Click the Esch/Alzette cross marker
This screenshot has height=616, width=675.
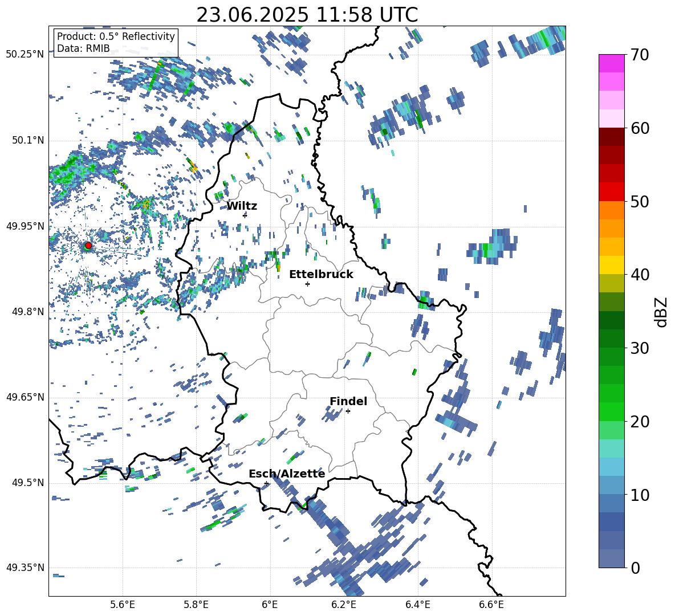tap(266, 483)
